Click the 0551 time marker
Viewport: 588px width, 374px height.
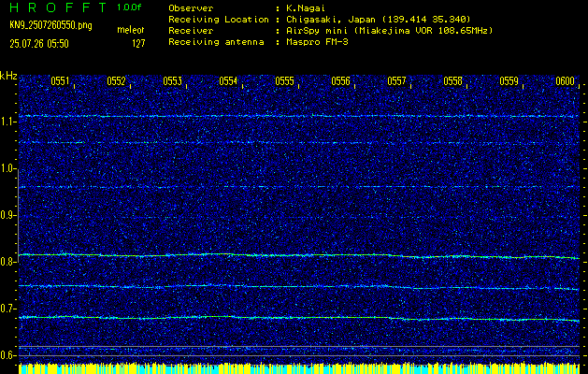[x=60, y=81]
